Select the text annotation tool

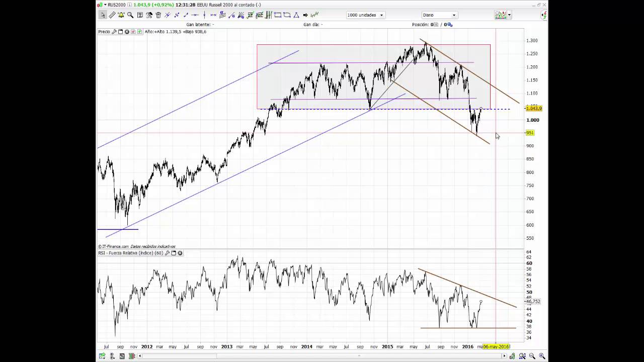point(140,15)
